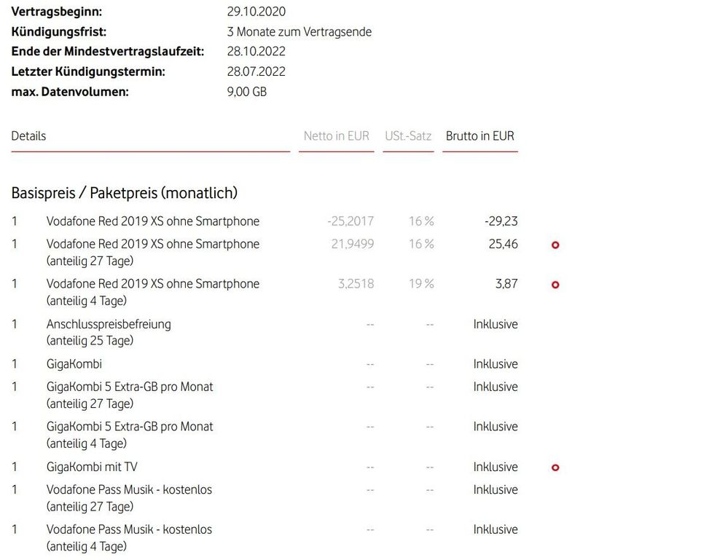Click the Anschlusspreisbefreiung line item
Viewport: 728px width, 560px height.
(109, 324)
